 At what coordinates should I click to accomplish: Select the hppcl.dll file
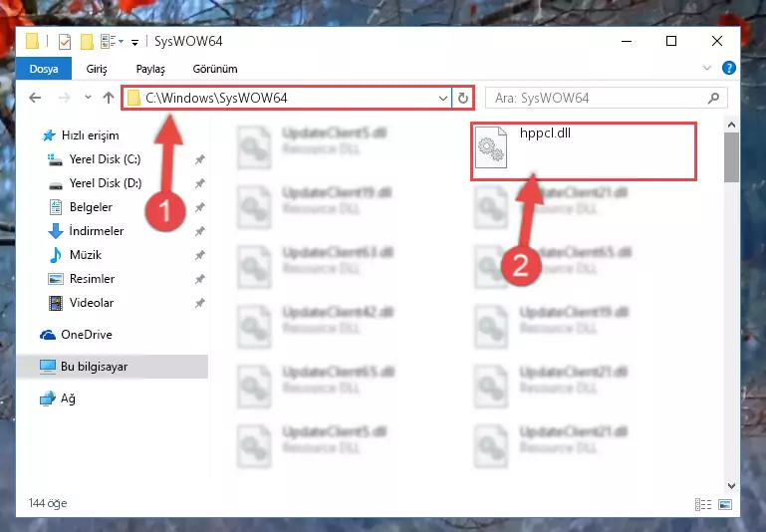click(584, 151)
